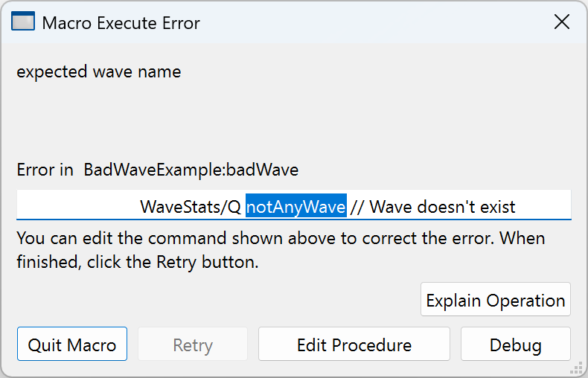The width and height of the screenshot is (588, 378).
Task: Open Edit Procedure for the macro
Action: click(354, 345)
